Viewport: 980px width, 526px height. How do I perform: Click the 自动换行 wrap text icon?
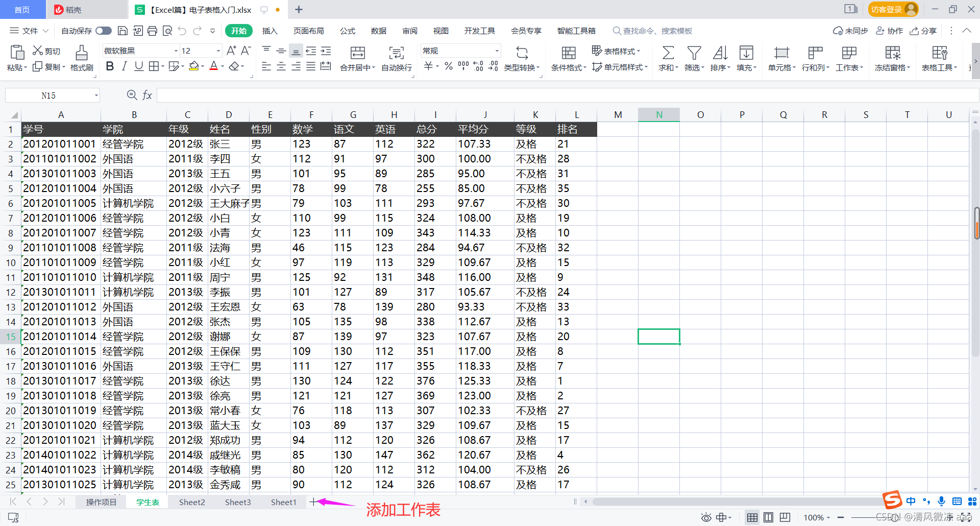point(397,53)
